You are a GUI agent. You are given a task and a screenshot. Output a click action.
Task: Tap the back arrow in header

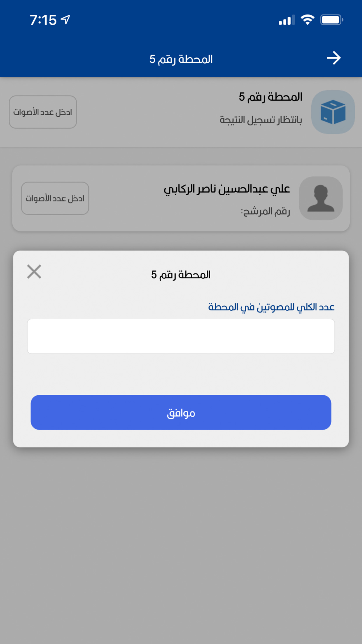(334, 58)
